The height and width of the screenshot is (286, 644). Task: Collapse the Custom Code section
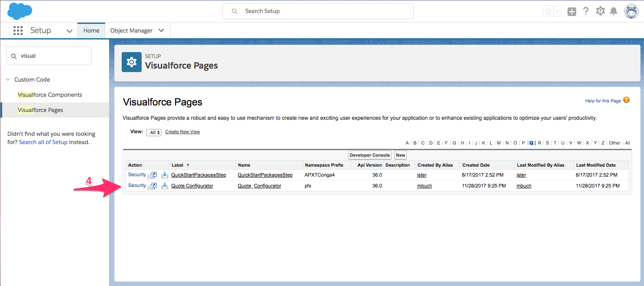click(8, 79)
